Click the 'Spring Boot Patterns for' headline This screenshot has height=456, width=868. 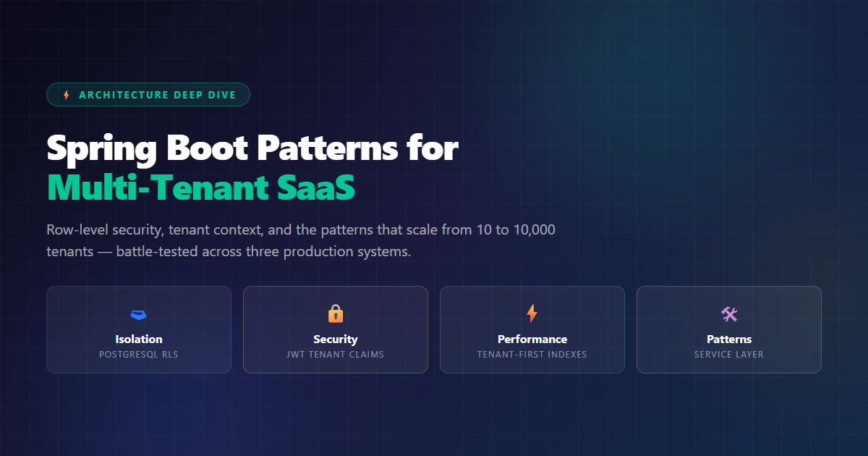tap(252, 148)
